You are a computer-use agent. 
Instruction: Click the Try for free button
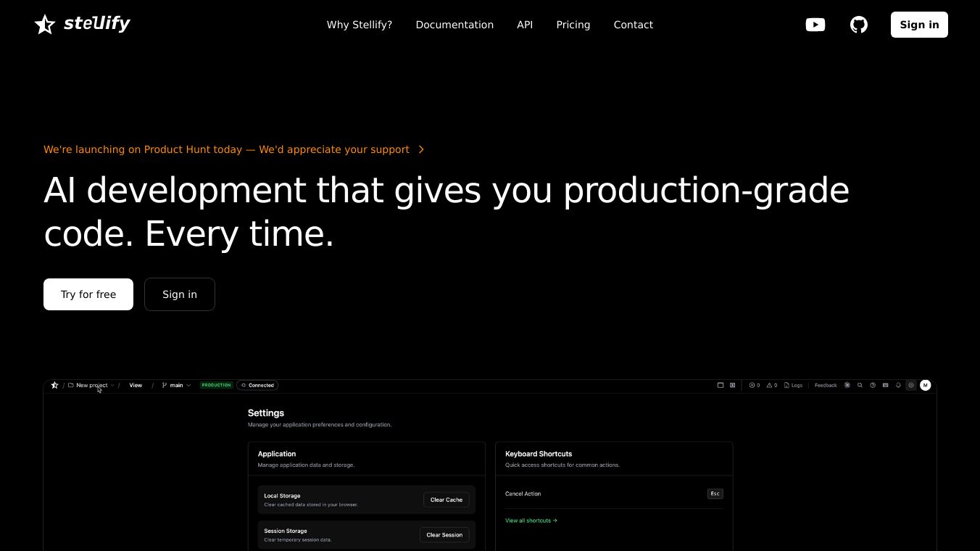pos(88,294)
